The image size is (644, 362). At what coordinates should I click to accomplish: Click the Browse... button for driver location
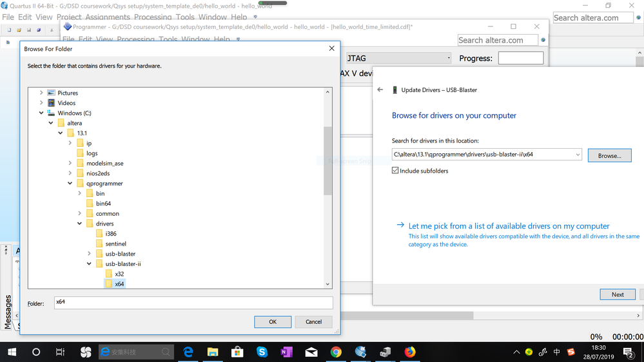(609, 155)
